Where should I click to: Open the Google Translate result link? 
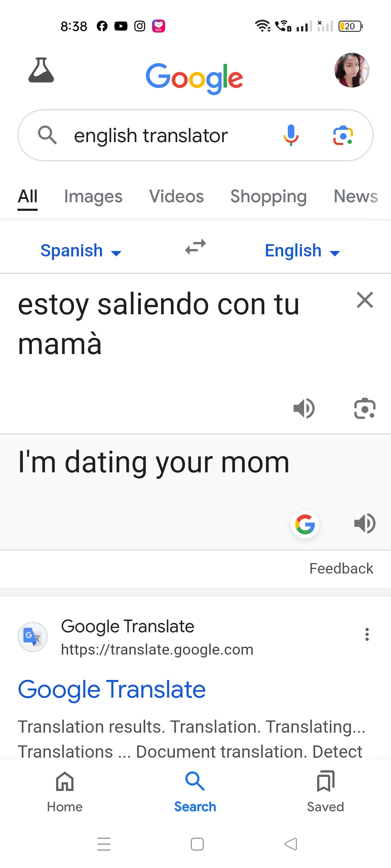click(x=112, y=689)
